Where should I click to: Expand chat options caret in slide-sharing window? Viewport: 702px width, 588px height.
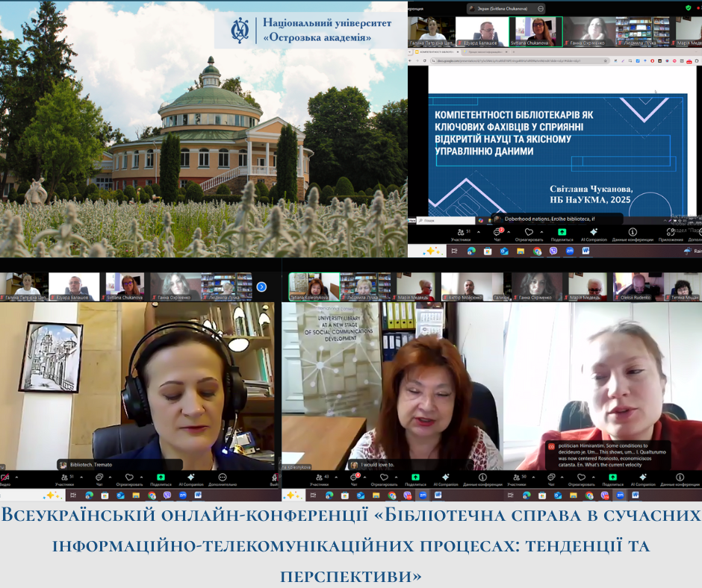pyautogui.click(x=509, y=232)
